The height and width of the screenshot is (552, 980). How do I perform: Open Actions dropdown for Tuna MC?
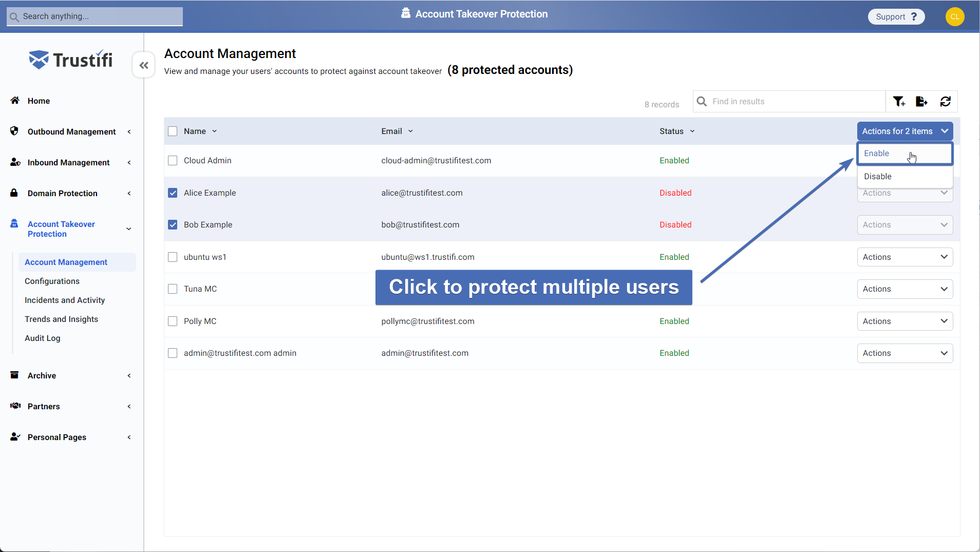tap(905, 289)
